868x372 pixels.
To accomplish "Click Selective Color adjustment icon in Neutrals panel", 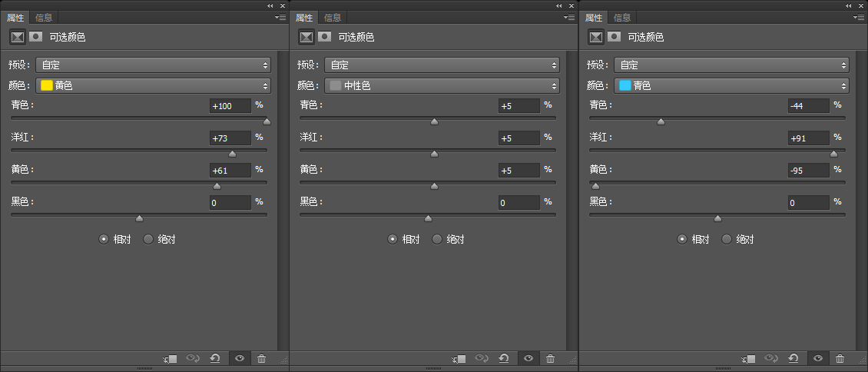I will [x=306, y=37].
